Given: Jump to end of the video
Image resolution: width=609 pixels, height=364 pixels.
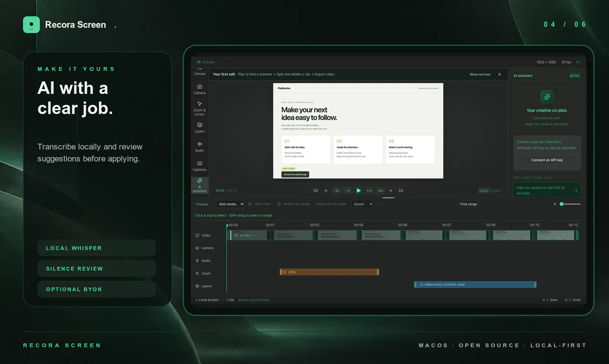Looking at the screenshot, I should (401, 191).
